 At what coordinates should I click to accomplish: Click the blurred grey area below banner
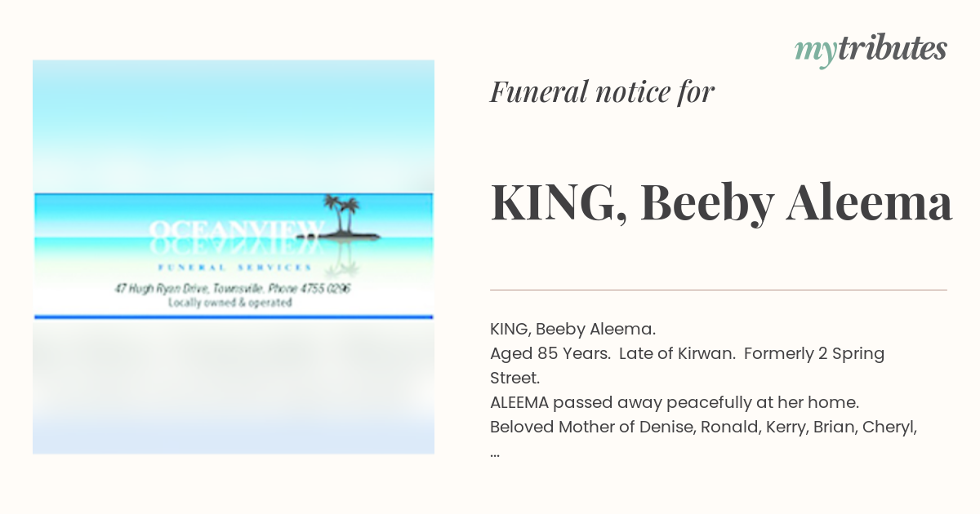click(x=234, y=383)
